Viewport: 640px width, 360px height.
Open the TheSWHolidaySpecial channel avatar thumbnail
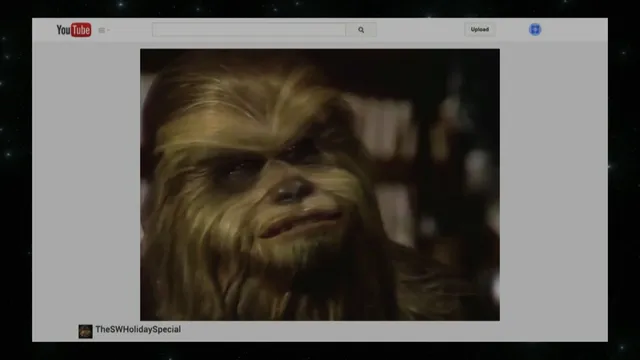tap(85, 331)
